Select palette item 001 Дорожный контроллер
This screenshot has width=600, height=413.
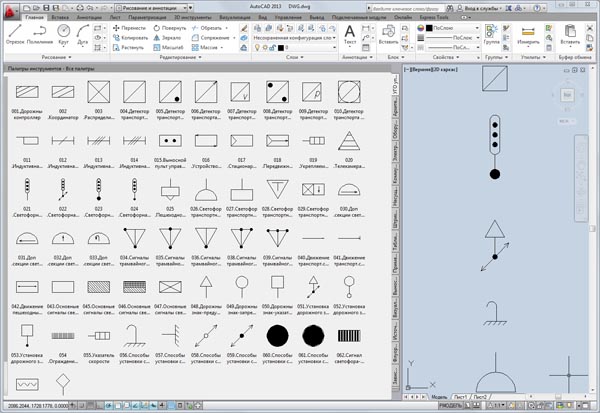tap(27, 93)
